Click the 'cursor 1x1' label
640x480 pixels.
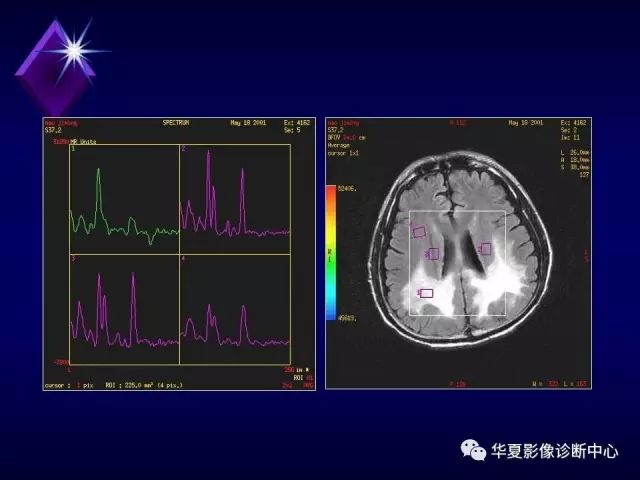click(343, 153)
